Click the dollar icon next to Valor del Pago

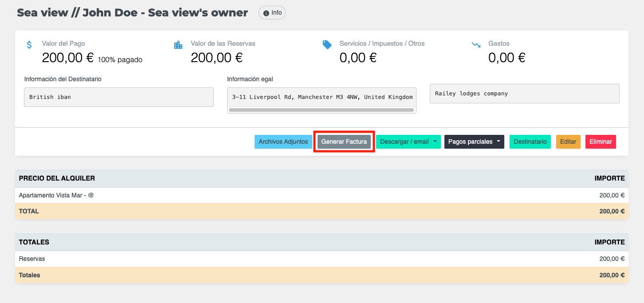click(29, 44)
